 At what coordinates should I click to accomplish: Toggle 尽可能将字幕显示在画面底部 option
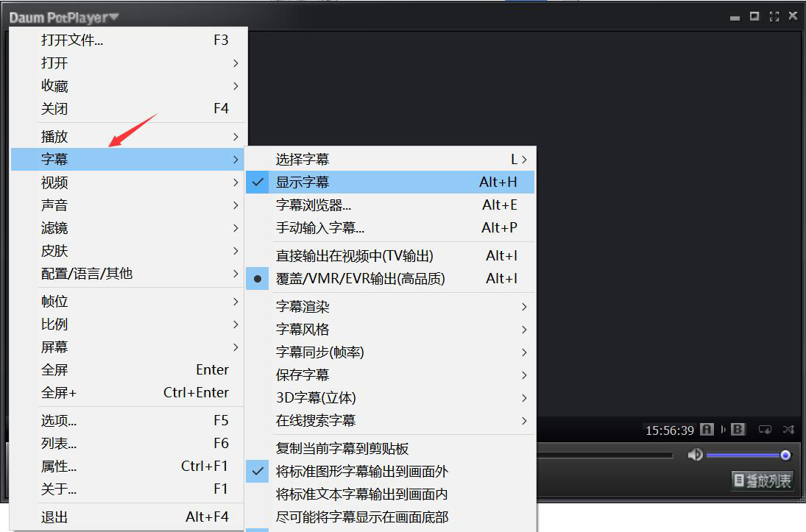(x=390, y=517)
